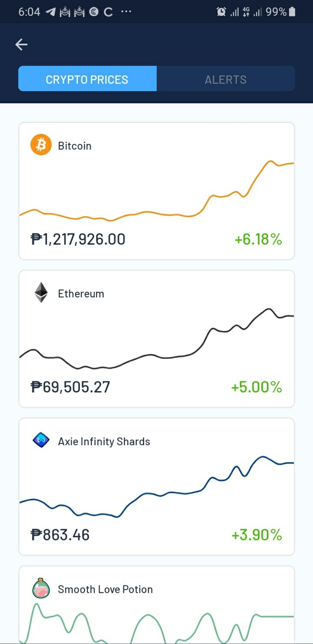The width and height of the screenshot is (313, 644).
Task: Open the Axie Infinity Shards price ₱863.46
Action: [60, 535]
